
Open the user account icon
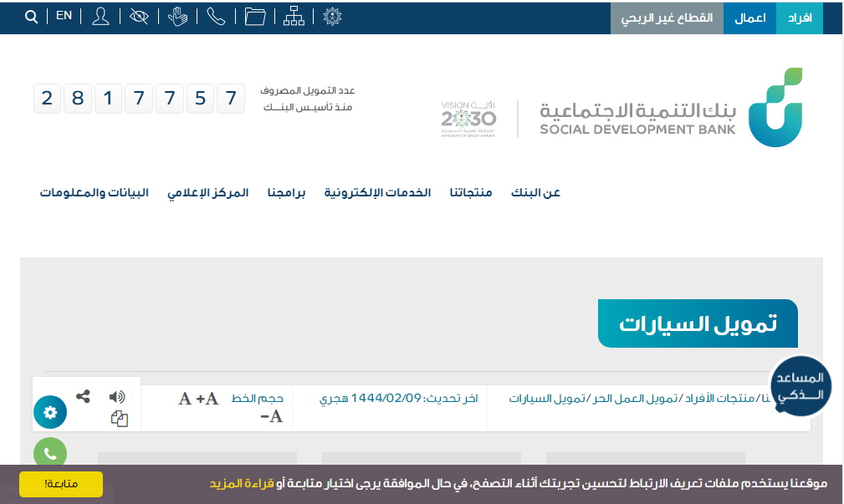pos(100,17)
